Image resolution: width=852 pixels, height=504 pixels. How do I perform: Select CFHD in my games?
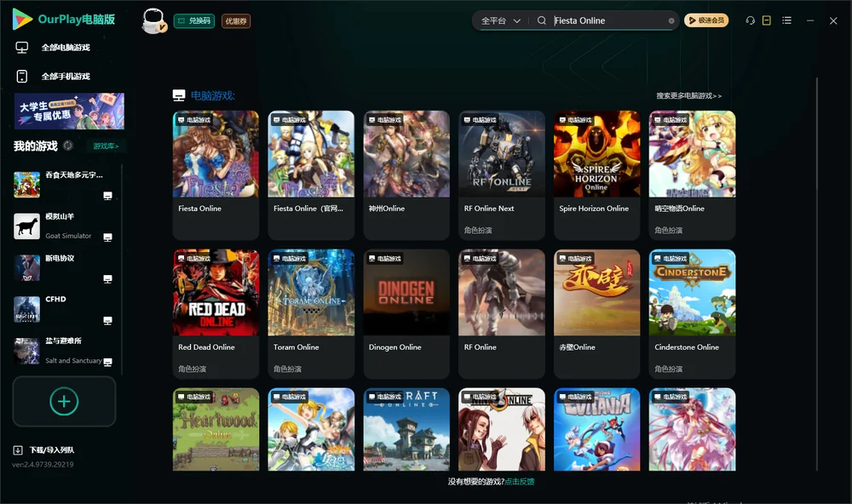(x=64, y=310)
